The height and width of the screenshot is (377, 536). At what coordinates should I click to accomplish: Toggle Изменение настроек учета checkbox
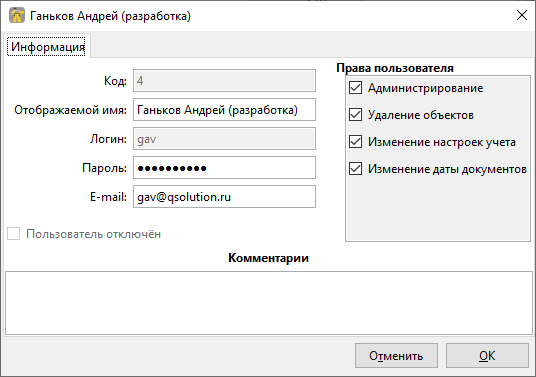(x=356, y=142)
